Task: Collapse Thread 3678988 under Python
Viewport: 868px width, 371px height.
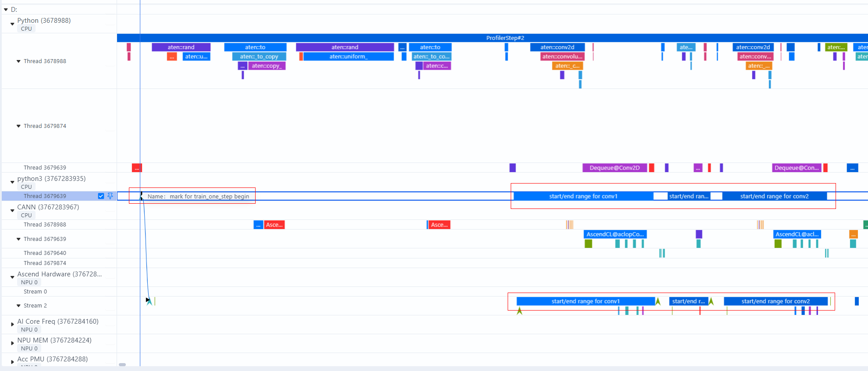Action: 18,61
